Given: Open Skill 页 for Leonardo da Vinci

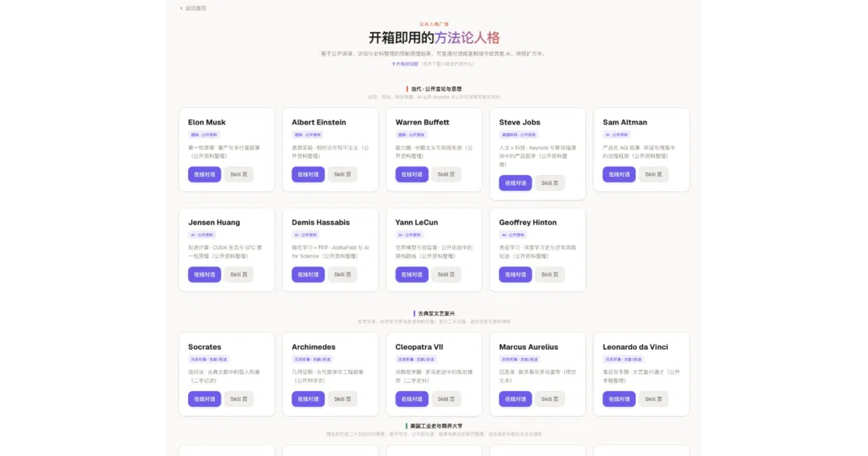Looking at the screenshot, I should [x=653, y=399].
